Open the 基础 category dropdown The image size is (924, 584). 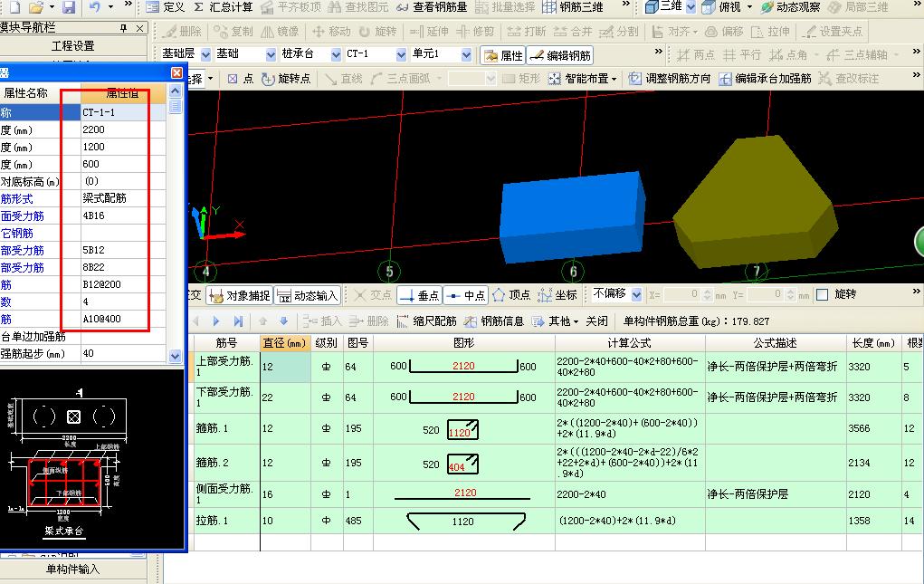pos(271,54)
